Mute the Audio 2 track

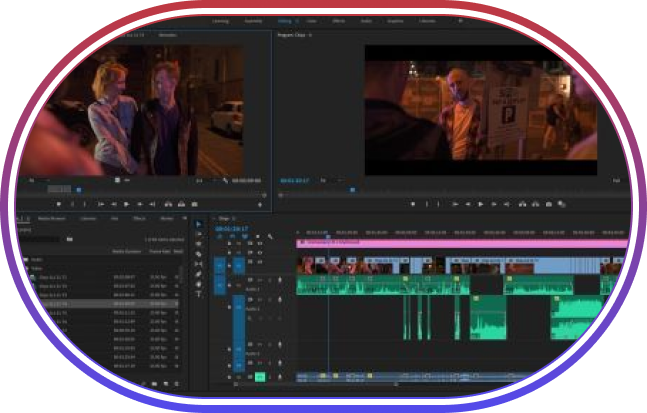(260, 300)
